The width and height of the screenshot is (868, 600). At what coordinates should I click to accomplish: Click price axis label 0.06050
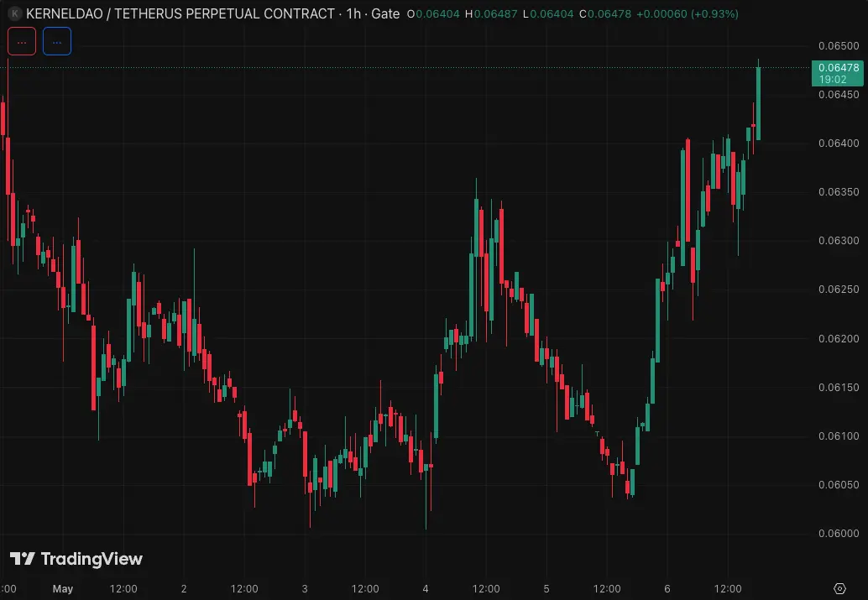[839, 485]
